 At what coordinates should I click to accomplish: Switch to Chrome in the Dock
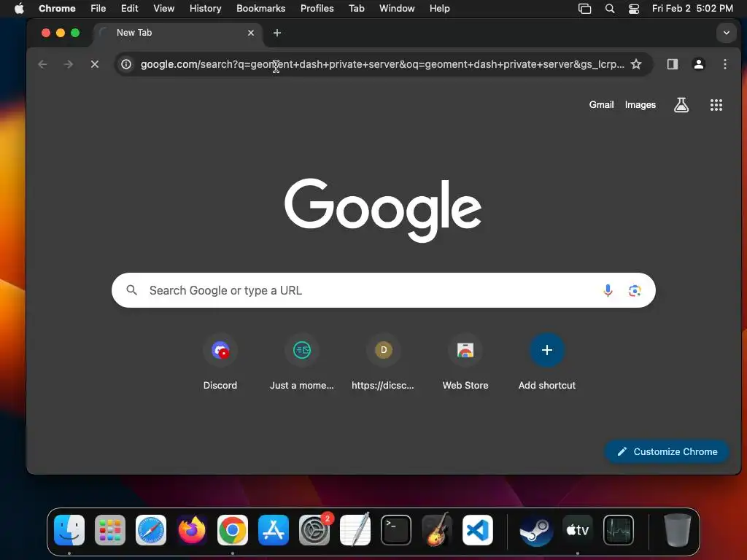(233, 530)
